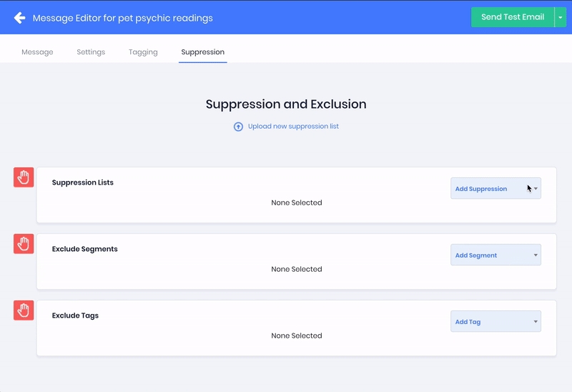
Task: Click red hand icon beside Suppression Lists
Action: pos(24,177)
